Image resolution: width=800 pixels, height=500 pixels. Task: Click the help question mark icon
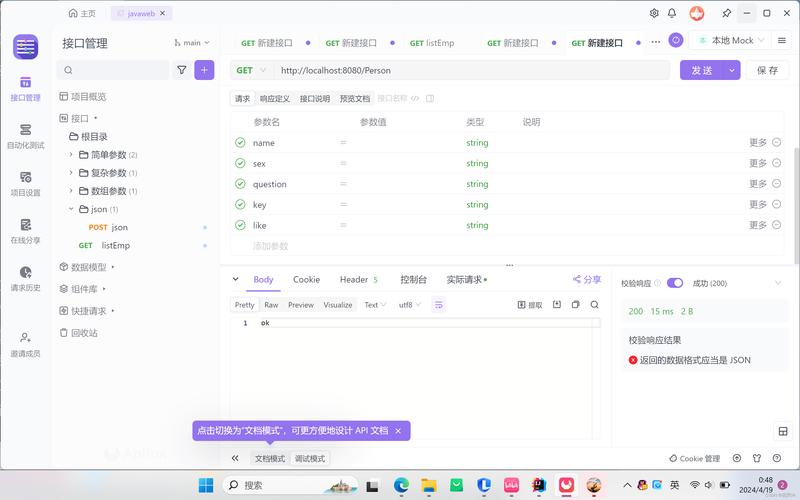[777, 458]
